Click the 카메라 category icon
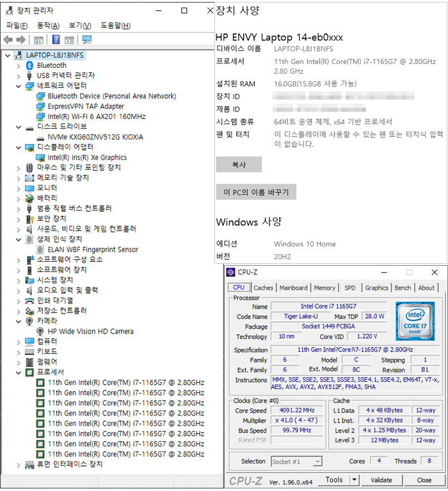Image resolution: width=448 pixels, height=491 pixels. (x=29, y=321)
